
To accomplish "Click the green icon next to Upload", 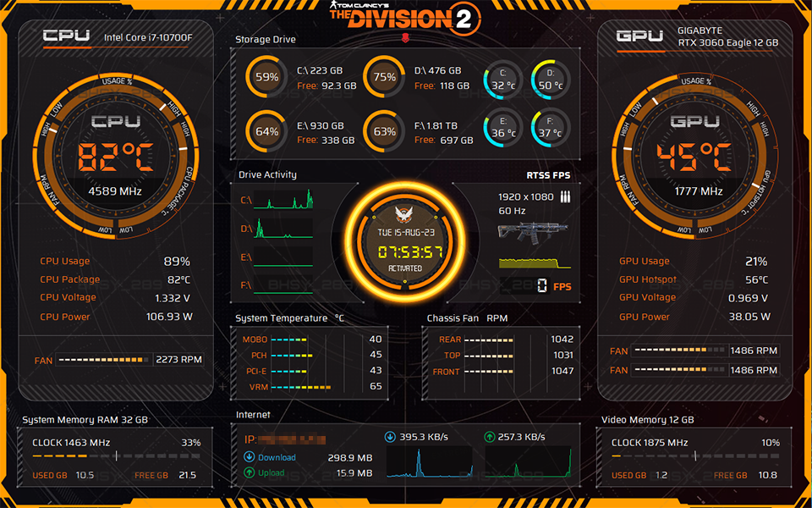I will click(249, 472).
